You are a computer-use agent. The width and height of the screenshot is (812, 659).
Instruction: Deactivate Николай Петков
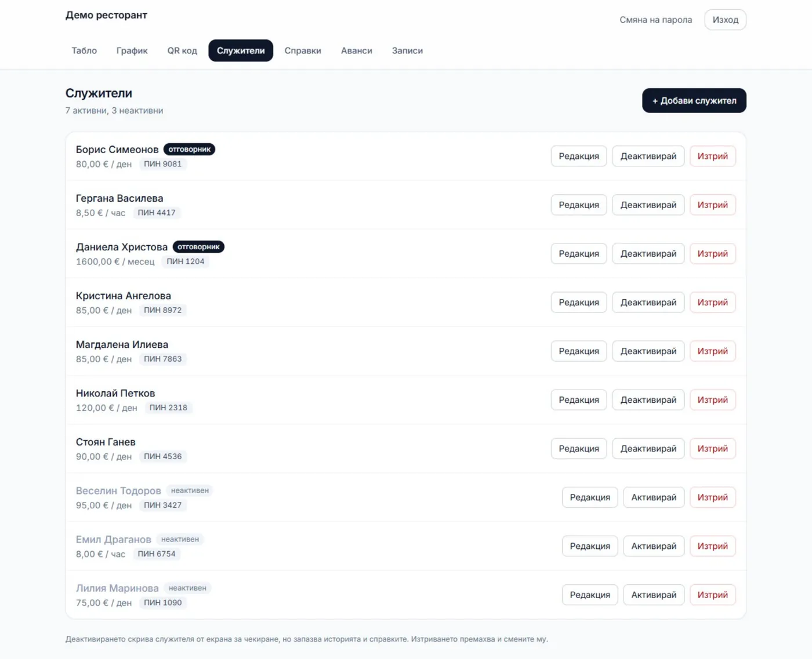[648, 399]
